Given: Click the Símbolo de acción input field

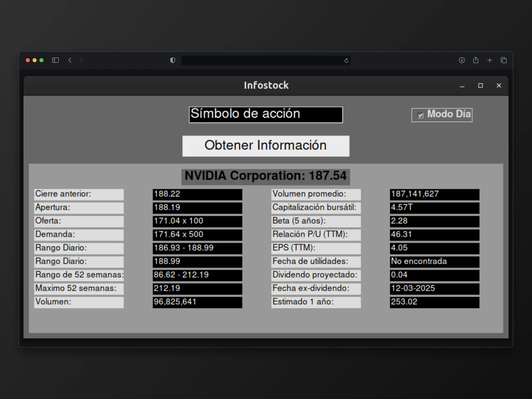Looking at the screenshot, I should pos(266,115).
